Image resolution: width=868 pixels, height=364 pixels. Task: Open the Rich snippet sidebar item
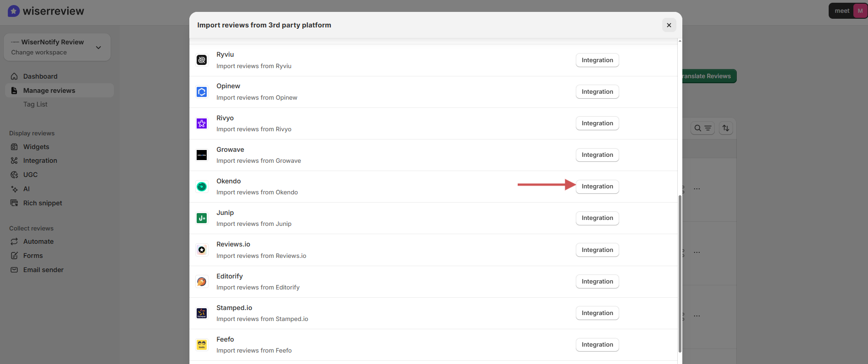43,203
